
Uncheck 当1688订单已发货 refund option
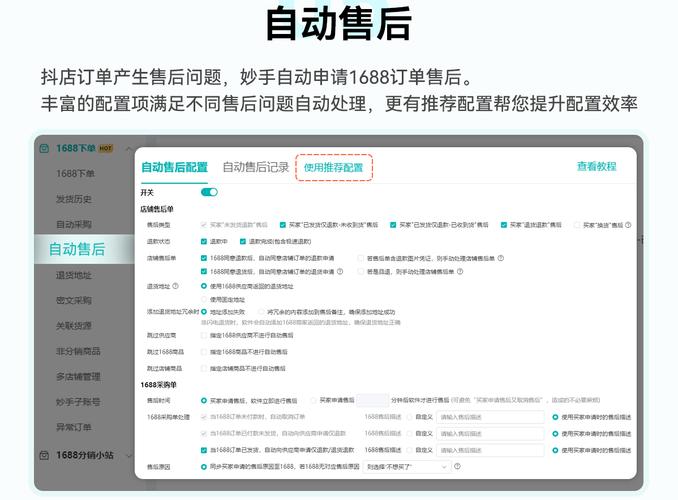click(204, 450)
